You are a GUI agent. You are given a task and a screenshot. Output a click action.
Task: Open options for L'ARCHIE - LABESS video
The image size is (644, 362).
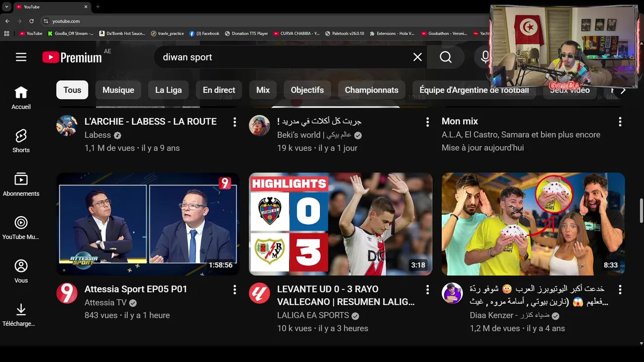(234, 122)
